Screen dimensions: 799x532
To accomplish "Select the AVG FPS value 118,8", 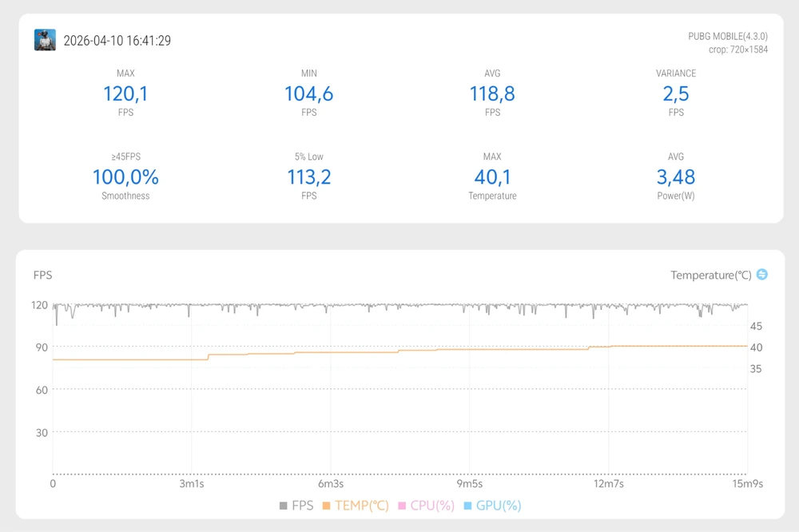I will coord(492,93).
